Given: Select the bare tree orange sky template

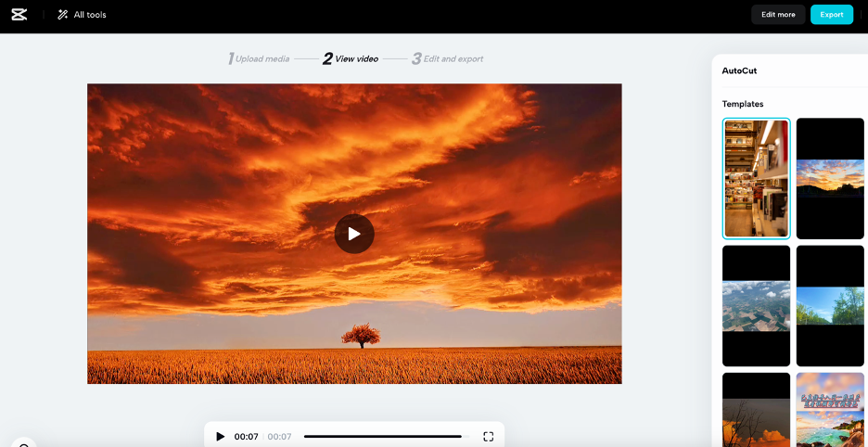Looking at the screenshot, I should click(756, 409).
